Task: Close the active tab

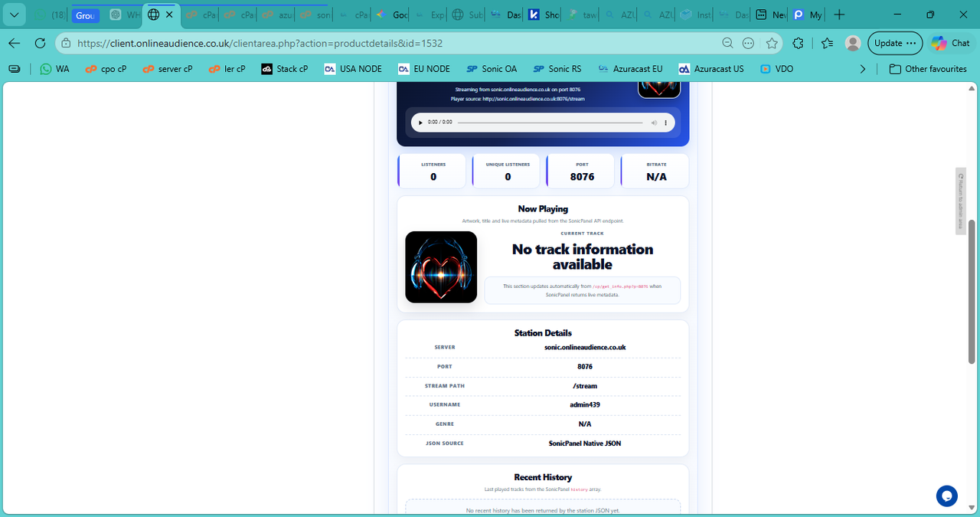Action: [x=169, y=15]
